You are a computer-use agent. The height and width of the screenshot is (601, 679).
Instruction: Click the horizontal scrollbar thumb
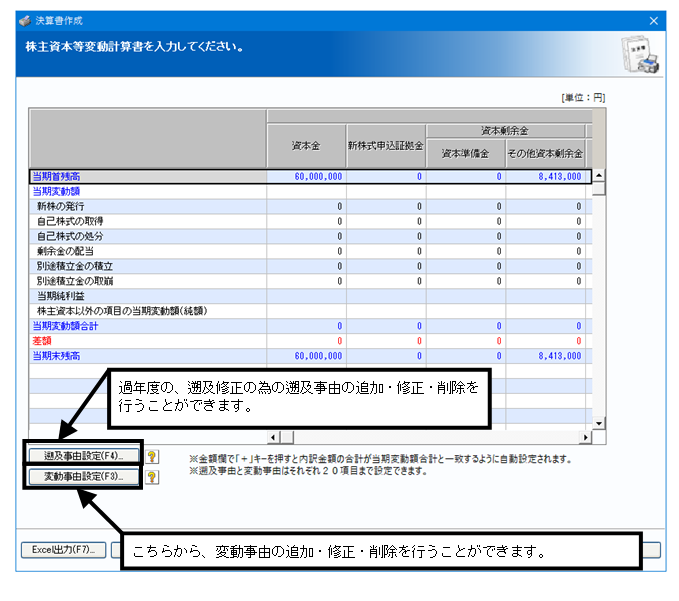pos(287,437)
